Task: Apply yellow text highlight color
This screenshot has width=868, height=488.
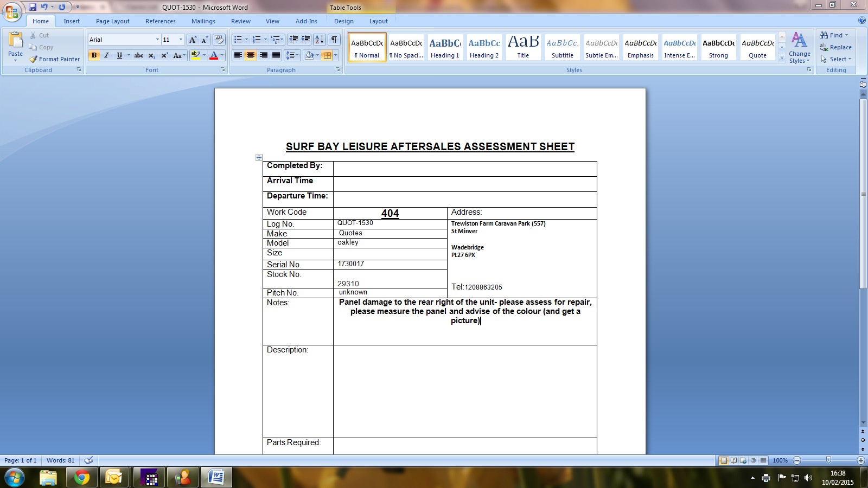Action: (195, 55)
